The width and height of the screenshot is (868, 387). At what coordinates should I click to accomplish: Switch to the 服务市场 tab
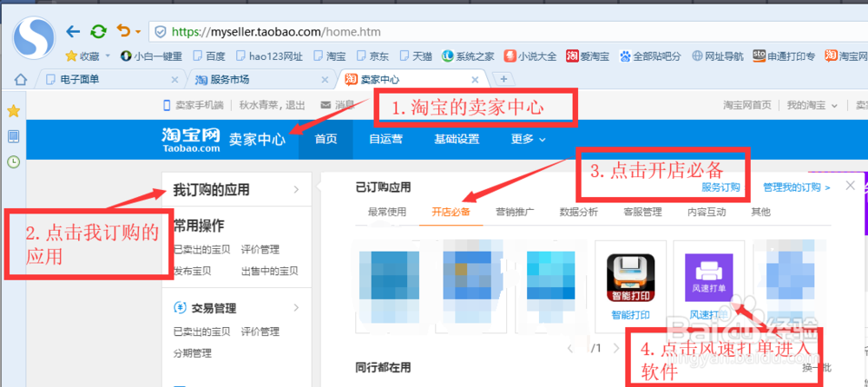click(x=259, y=80)
